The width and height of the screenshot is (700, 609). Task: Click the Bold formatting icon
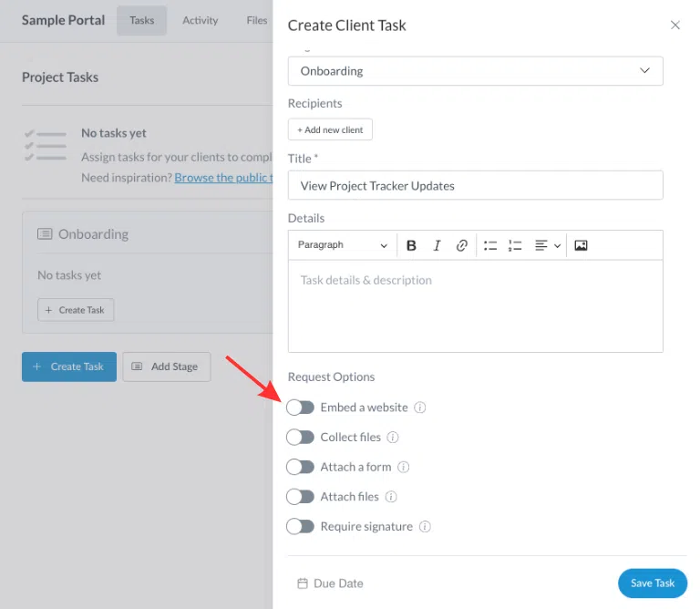[x=411, y=245]
